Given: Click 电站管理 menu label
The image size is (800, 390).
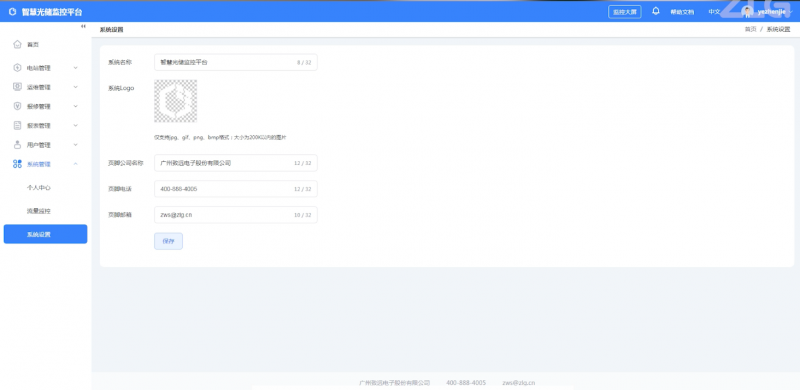Looking at the screenshot, I should [x=39, y=68].
